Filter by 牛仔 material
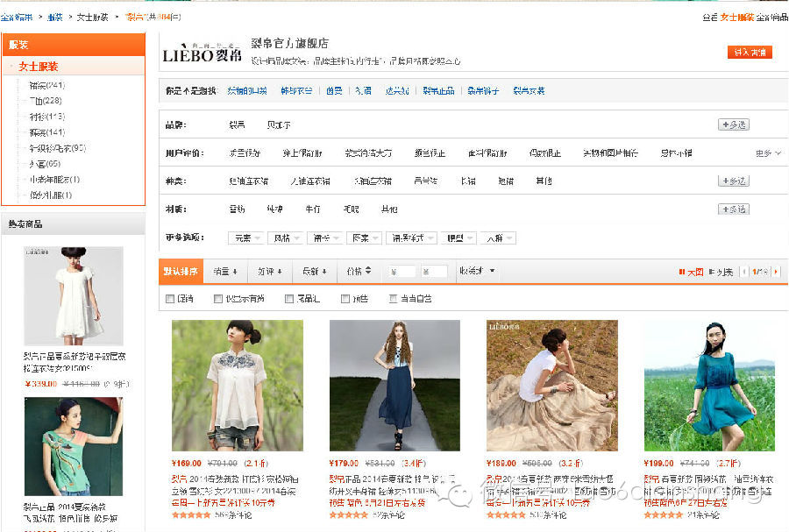 click(312, 209)
